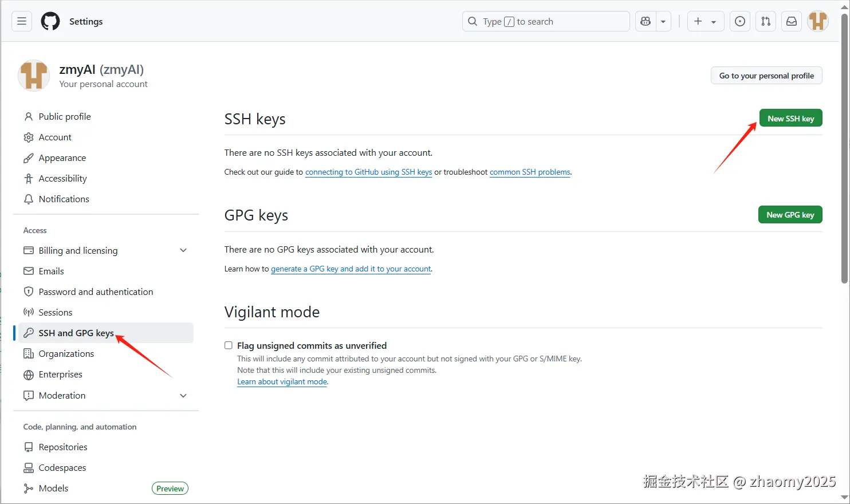This screenshot has height=504, width=850.
Task: Open the common SSH problems link
Action: coord(530,172)
